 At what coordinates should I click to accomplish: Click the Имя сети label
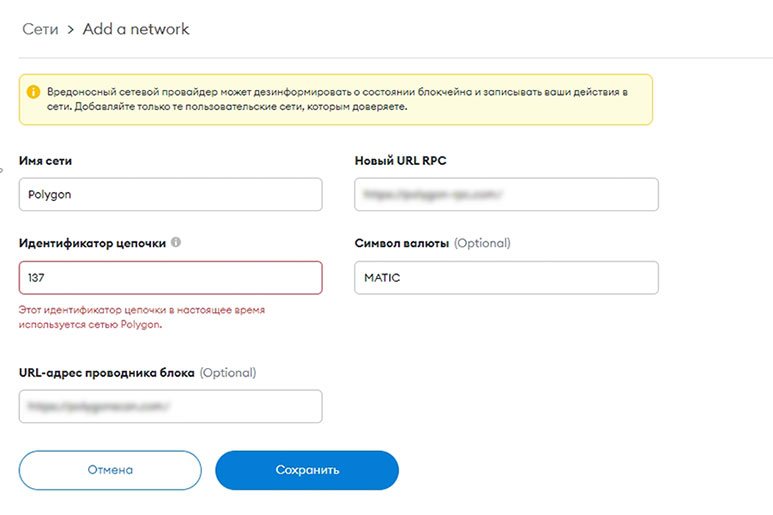[45, 161]
